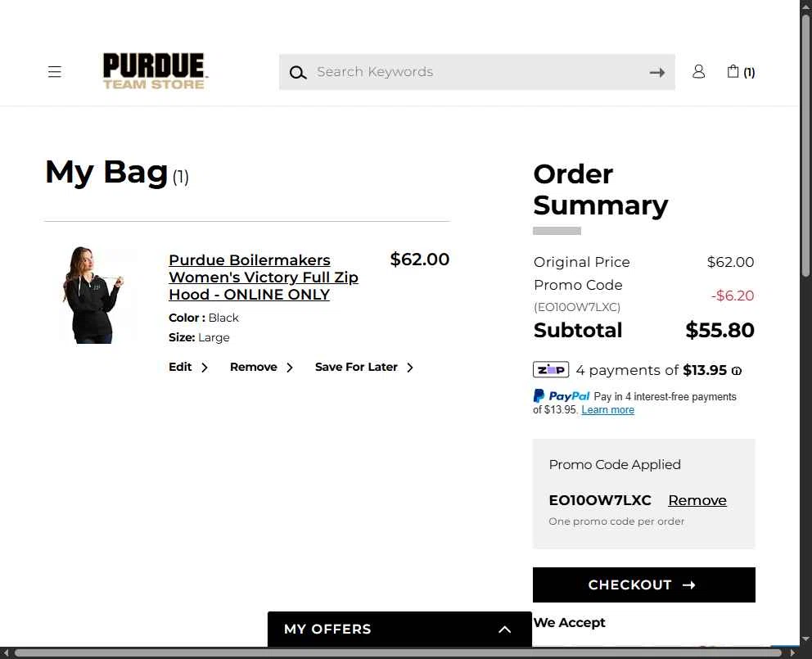Submit search with the arrow icon
This screenshot has width=812, height=659.
pos(656,73)
